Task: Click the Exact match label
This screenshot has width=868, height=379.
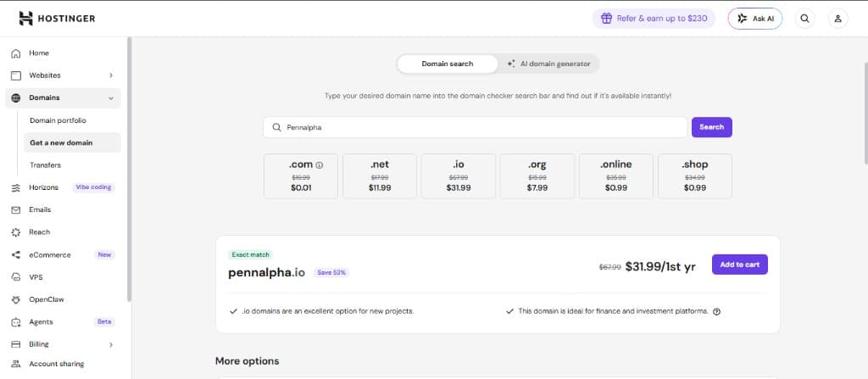Action: tap(250, 255)
